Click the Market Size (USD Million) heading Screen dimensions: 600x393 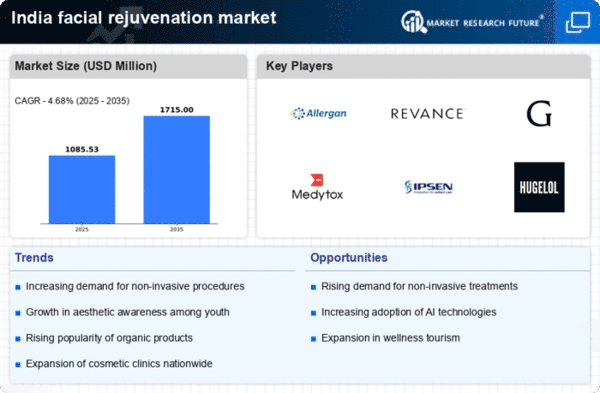click(x=86, y=66)
